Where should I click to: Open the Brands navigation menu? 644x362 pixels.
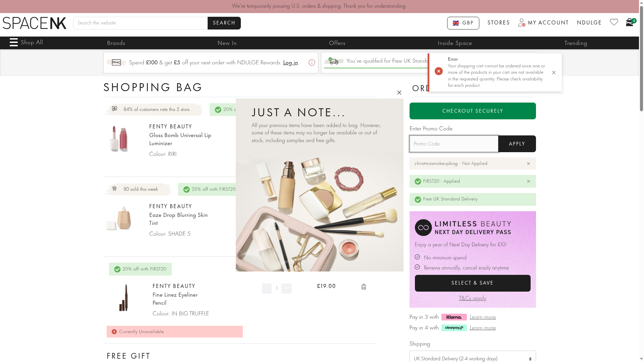[x=116, y=43]
